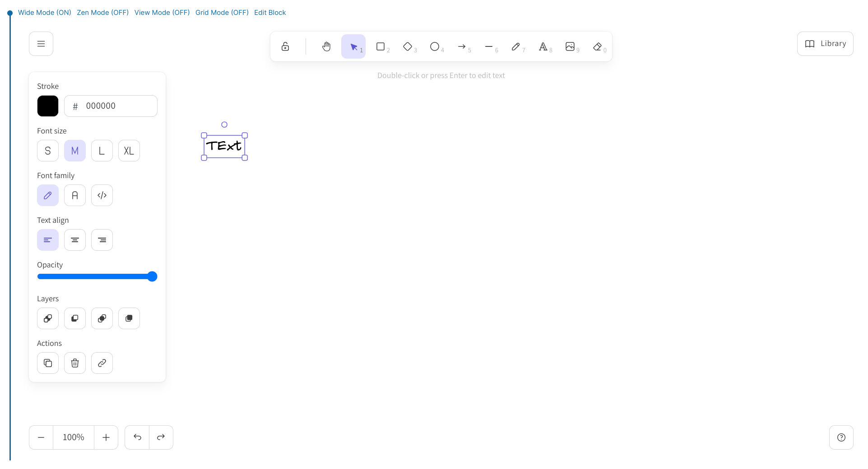Redo the last action
868x469 pixels.
point(161,437)
